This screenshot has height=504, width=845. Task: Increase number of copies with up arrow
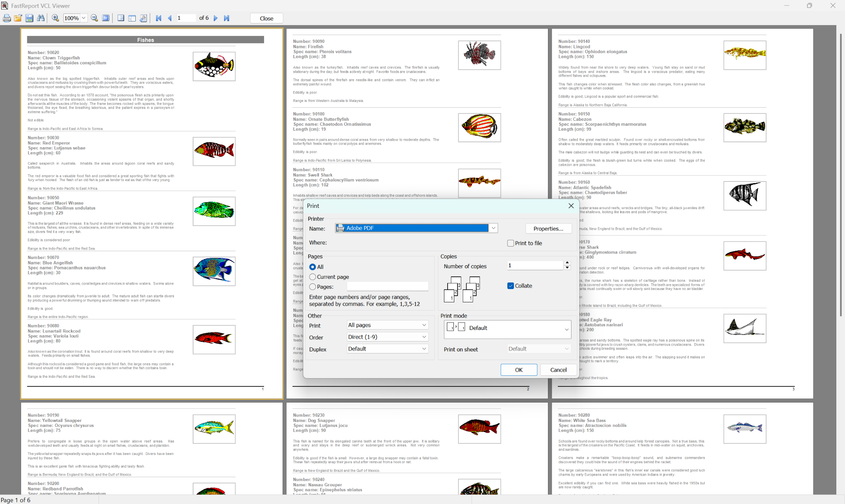click(x=567, y=263)
